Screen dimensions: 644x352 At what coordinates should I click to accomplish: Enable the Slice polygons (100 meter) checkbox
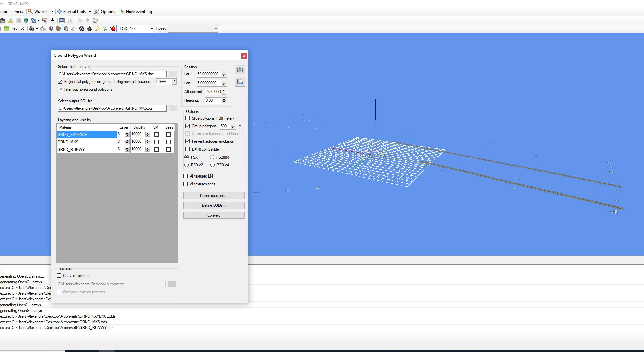click(188, 118)
